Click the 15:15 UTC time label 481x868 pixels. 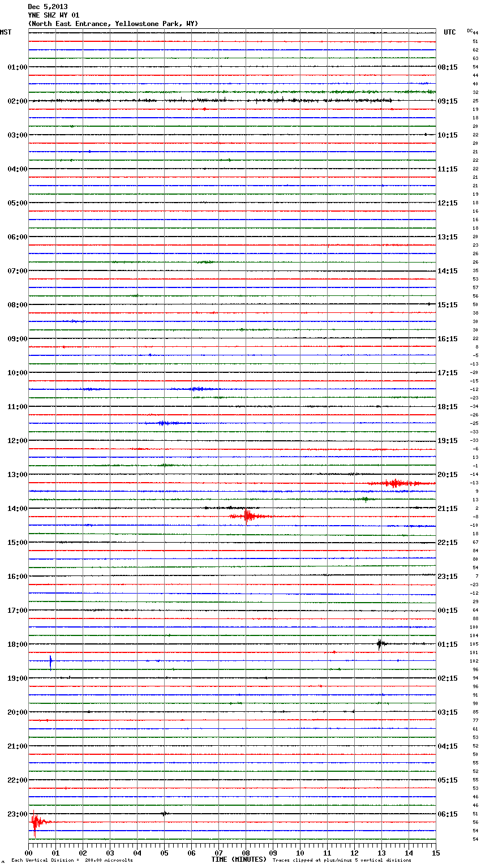click(x=448, y=304)
